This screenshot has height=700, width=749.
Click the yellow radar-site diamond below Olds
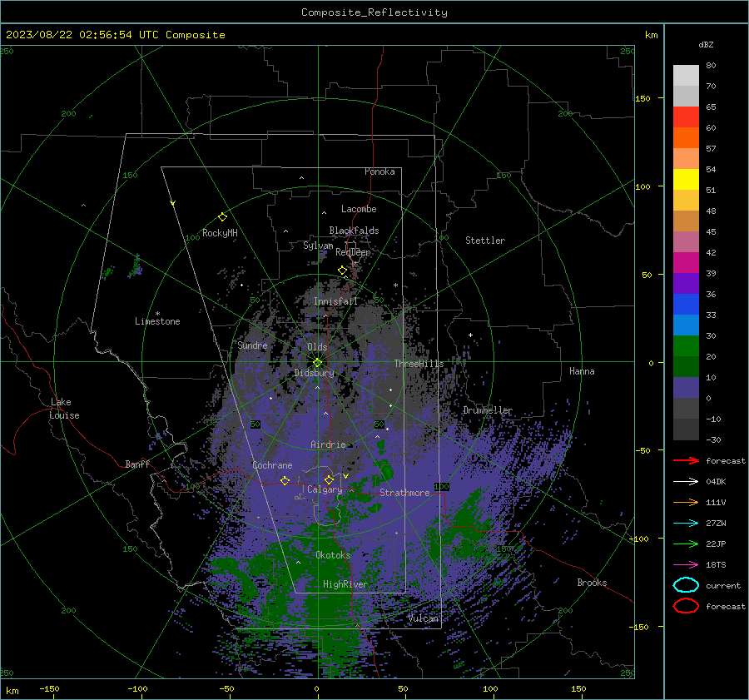tap(318, 363)
